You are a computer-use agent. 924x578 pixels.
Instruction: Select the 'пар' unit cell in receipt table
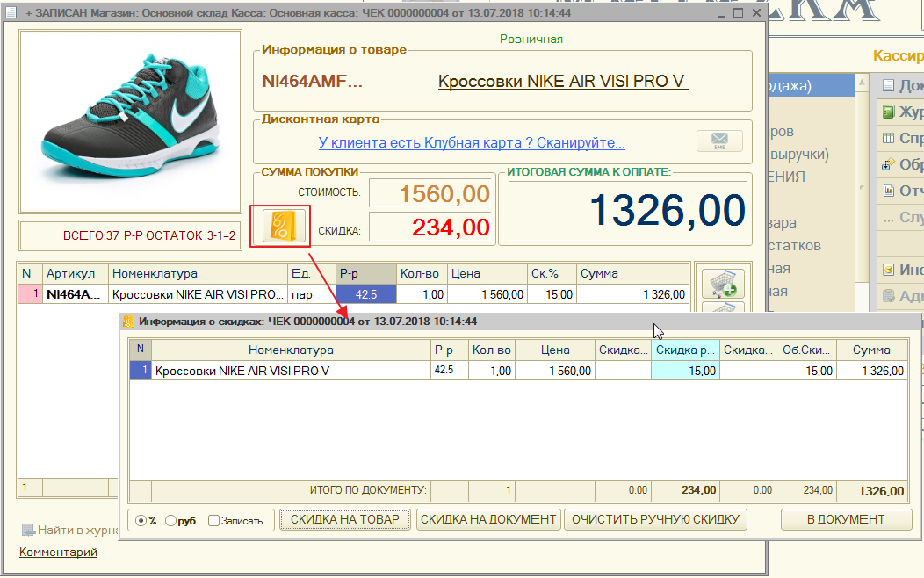click(313, 294)
